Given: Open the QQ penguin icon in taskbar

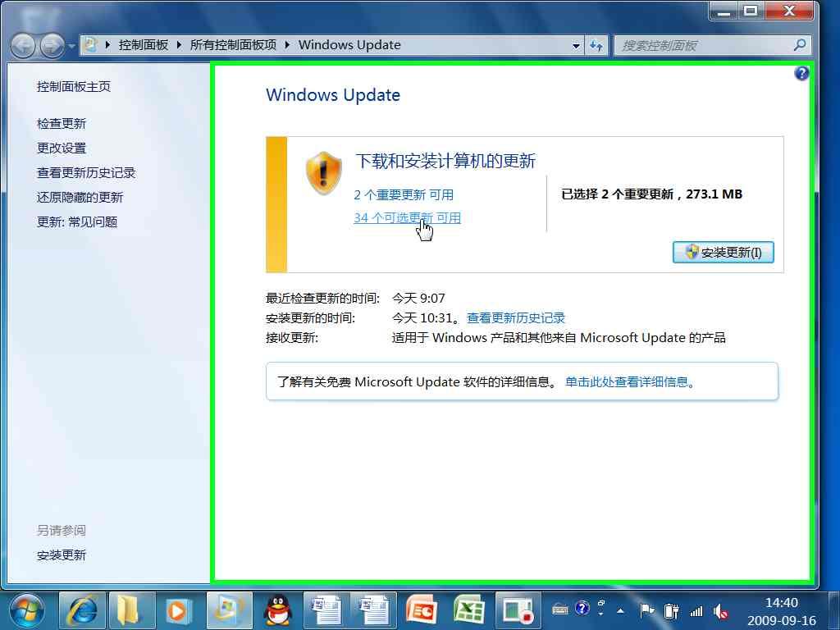Looking at the screenshot, I should tap(276, 609).
